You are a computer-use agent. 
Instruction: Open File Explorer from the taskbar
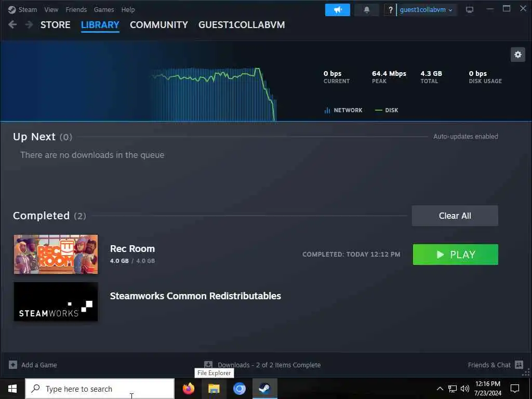[214, 389]
